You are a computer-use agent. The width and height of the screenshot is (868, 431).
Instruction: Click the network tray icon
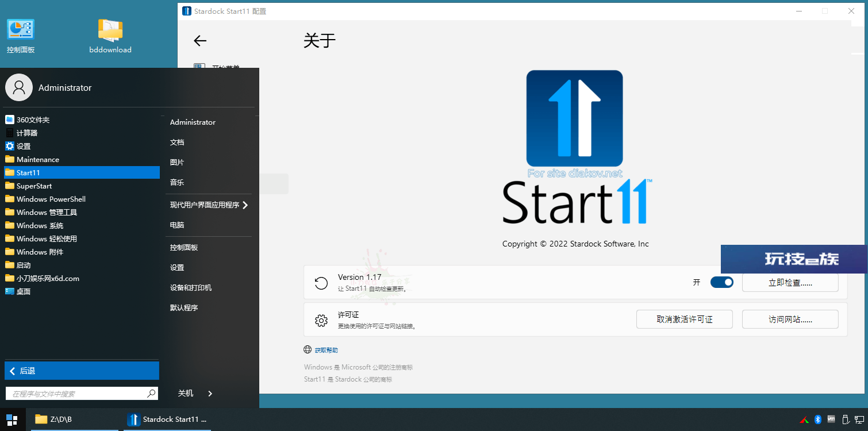[859, 420]
